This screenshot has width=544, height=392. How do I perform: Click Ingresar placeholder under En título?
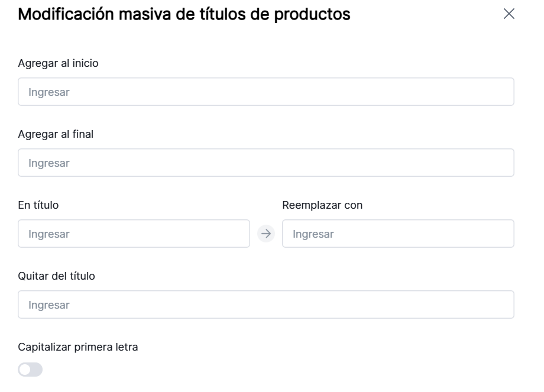click(49, 234)
